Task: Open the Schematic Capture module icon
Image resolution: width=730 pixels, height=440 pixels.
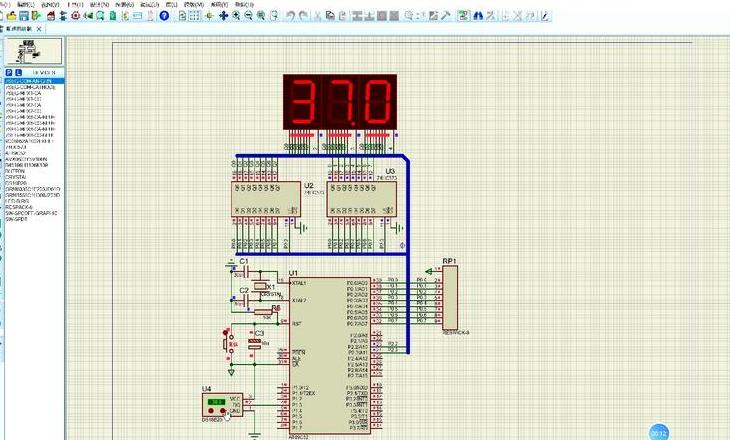Action: pyautogui.click(x=63, y=16)
